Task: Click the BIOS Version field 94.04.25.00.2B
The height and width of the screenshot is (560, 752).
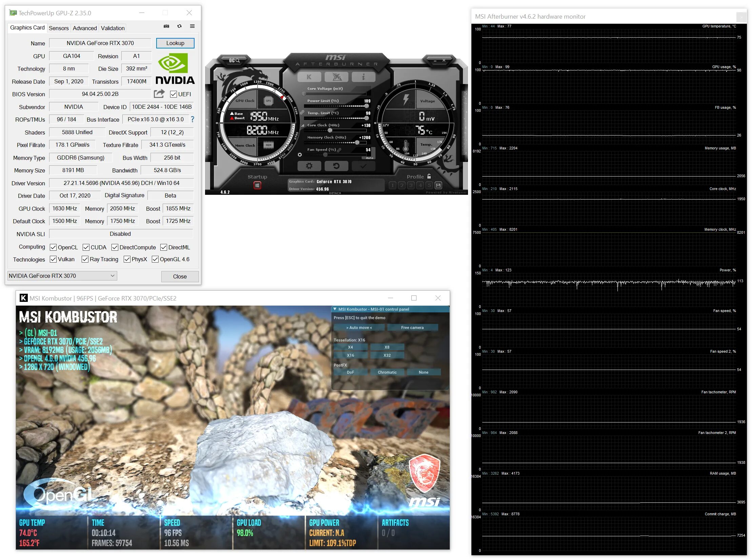Action: (100, 94)
